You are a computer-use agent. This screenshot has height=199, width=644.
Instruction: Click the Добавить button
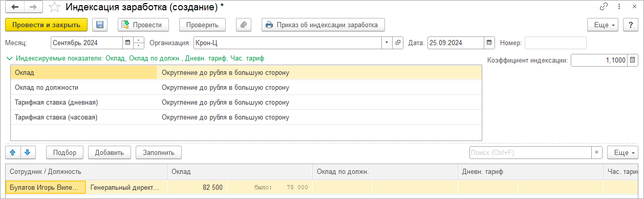coord(110,152)
